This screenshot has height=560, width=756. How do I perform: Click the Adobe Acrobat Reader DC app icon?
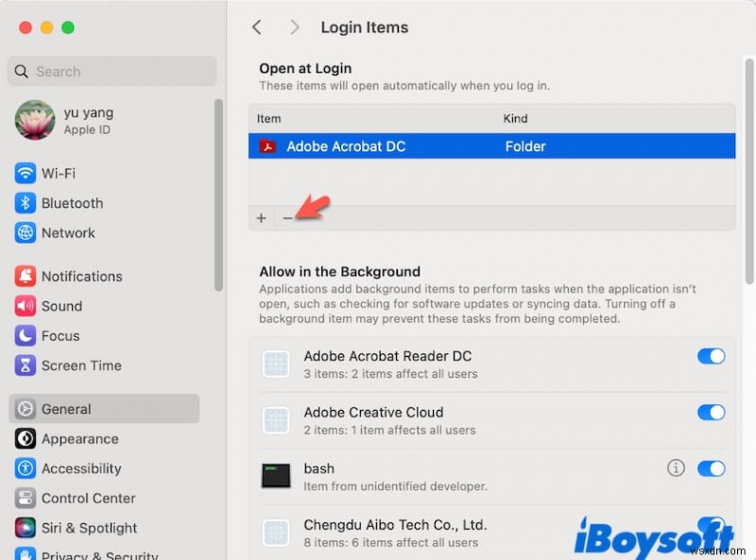pos(276,364)
